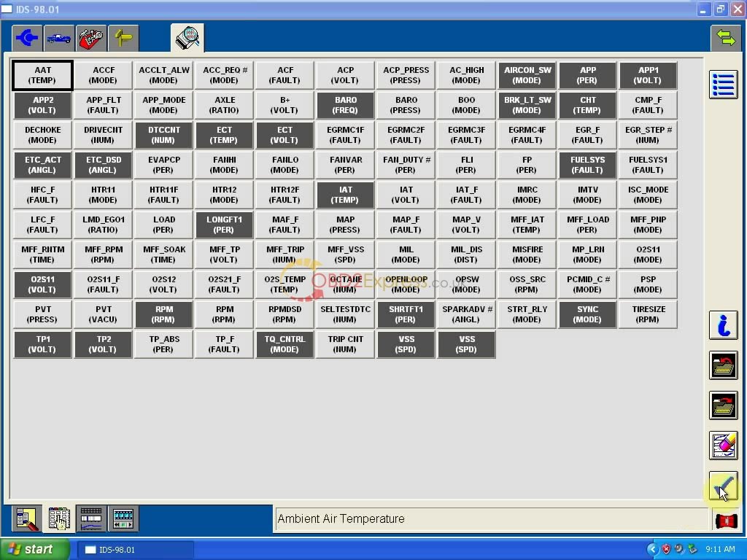Open the blue list menu icon
Image resolution: width=747 pixels, height=560 pixels.
(723, 85)
